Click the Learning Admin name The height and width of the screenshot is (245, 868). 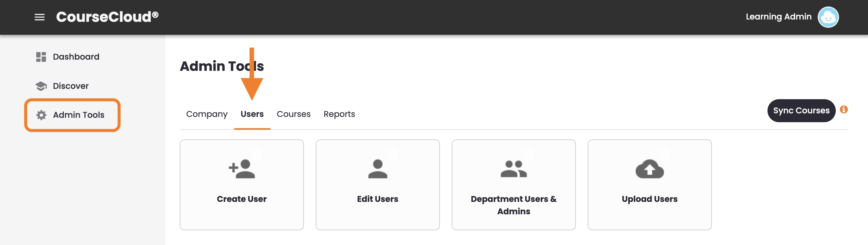click(x=778, y=17)
